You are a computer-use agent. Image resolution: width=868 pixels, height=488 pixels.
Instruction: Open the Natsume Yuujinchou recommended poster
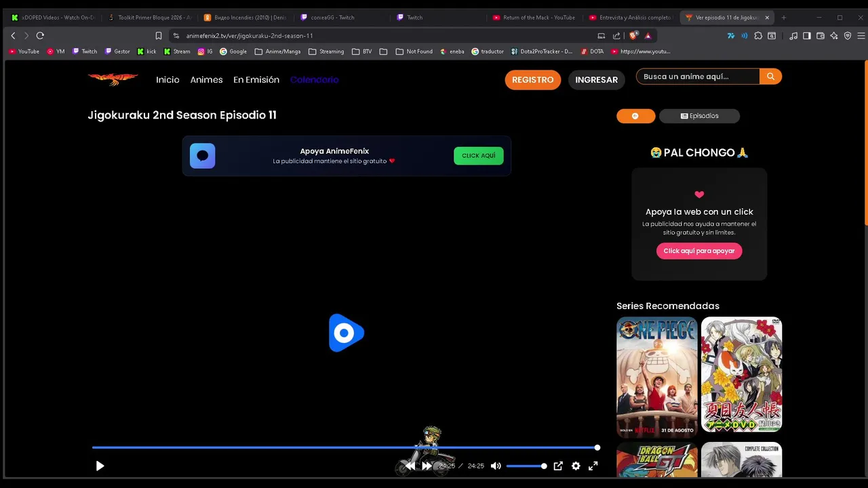tap(741, 374)
